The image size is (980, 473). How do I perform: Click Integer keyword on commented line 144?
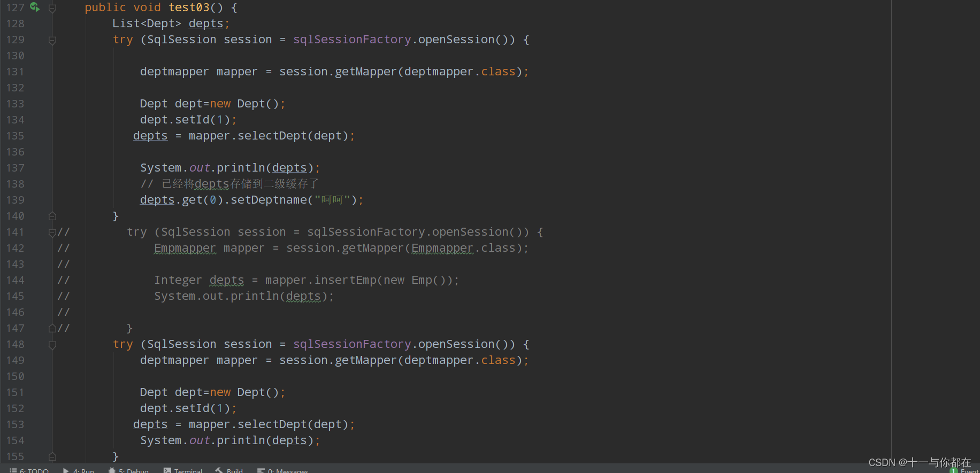[178, 280]
